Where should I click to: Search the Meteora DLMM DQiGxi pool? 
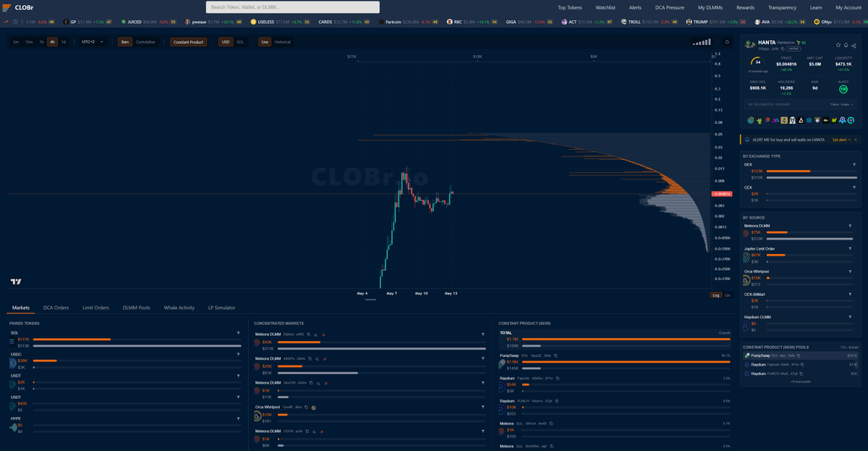pyautogui.click(x=316, y=334)
